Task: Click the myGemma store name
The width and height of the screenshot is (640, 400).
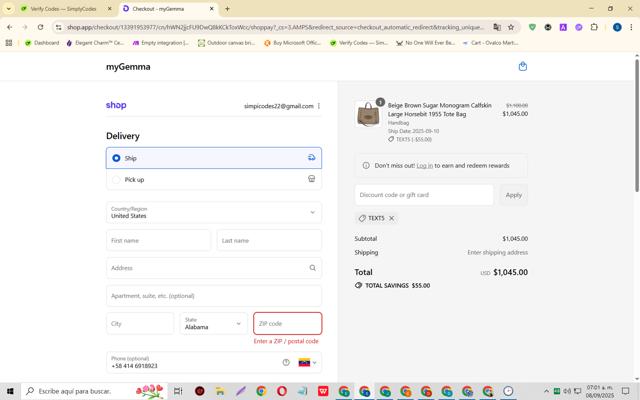Action: click(x=128, y=67)
